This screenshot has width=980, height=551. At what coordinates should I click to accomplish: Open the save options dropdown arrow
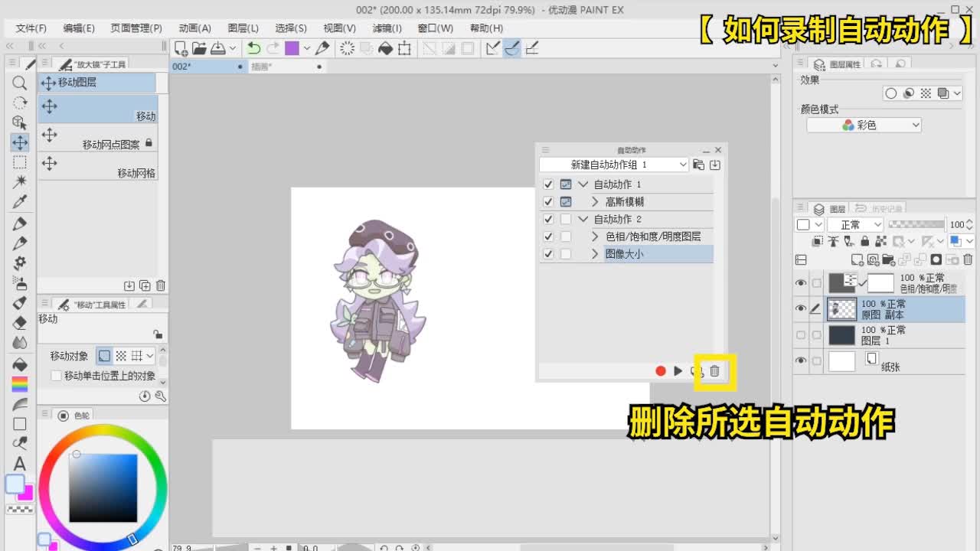[x=233, y=48]
